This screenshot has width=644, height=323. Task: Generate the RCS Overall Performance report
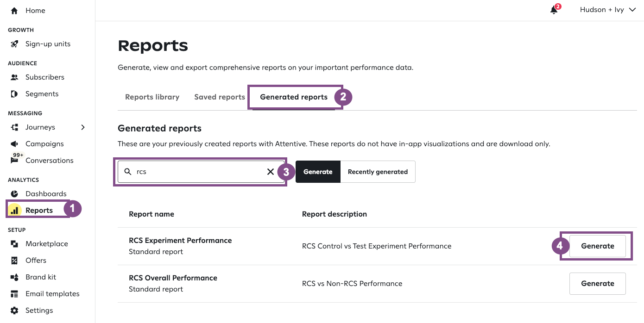pos(597,283)
